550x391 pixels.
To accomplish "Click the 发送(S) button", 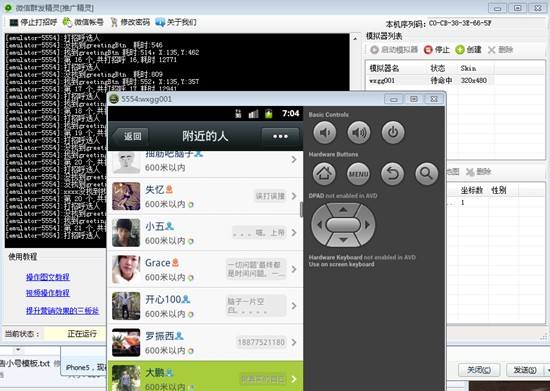I will point(525,370).
